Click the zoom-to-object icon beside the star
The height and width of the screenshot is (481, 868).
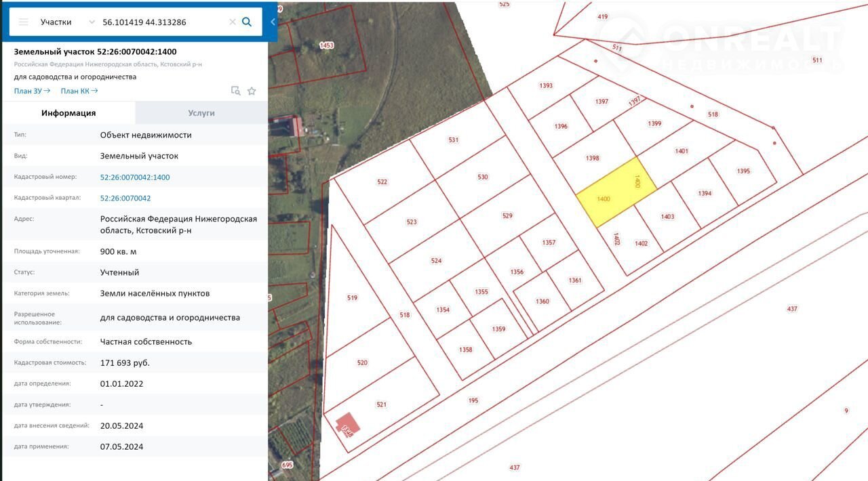[x=235, y=91]
